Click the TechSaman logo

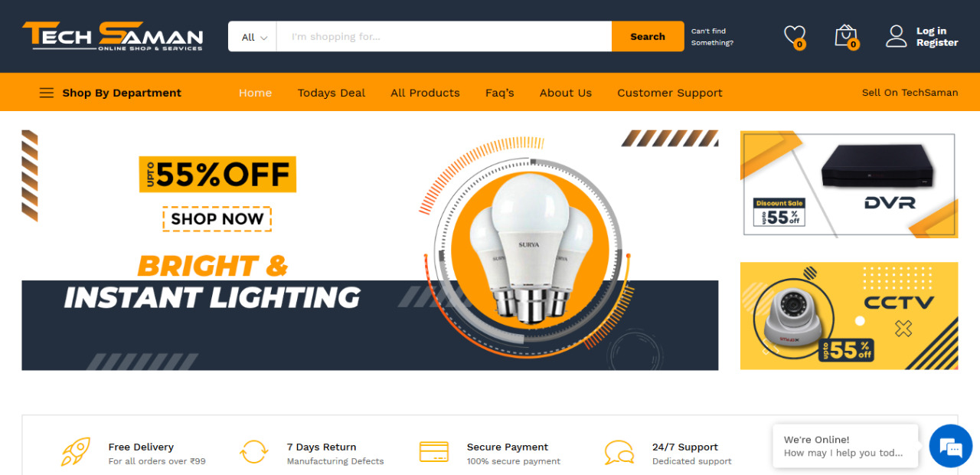click(113, 36)
